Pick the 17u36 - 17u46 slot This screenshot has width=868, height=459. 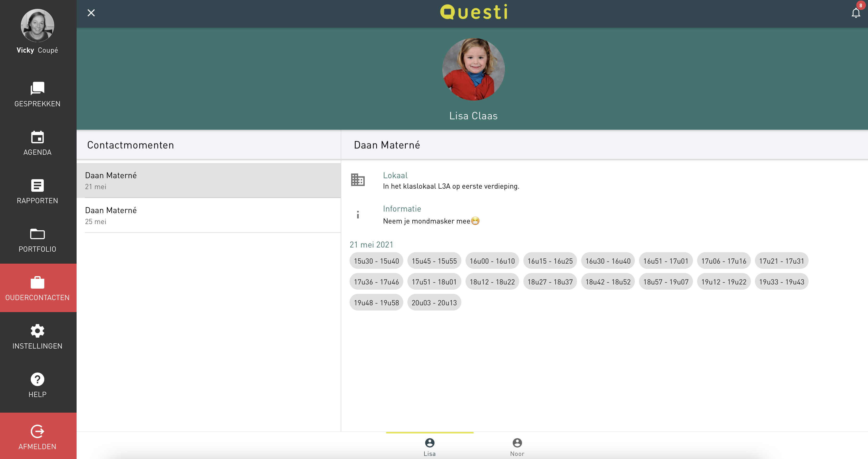376,282
